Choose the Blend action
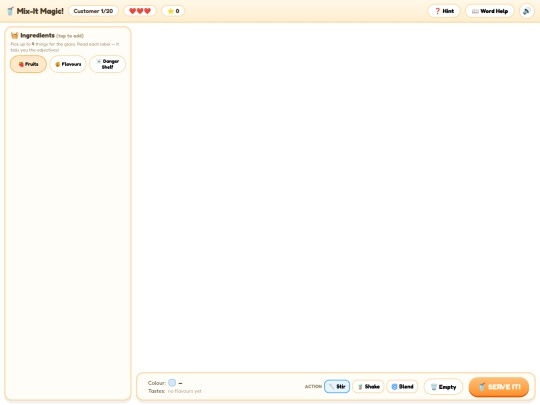Image resolution: width=540 pixels, height=405 pixels. click(x=402, y=386)
